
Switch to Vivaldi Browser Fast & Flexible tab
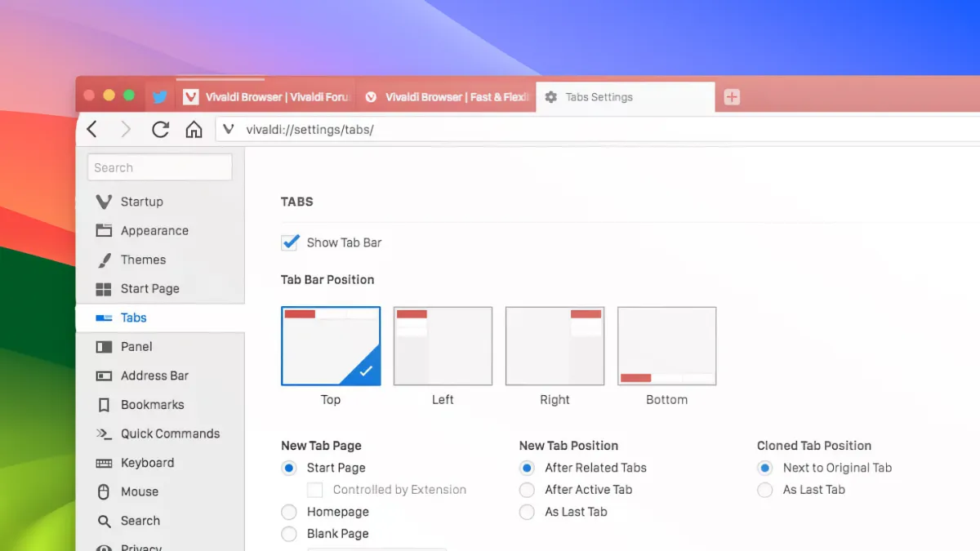pyautogui.click(x=448, y=97)
